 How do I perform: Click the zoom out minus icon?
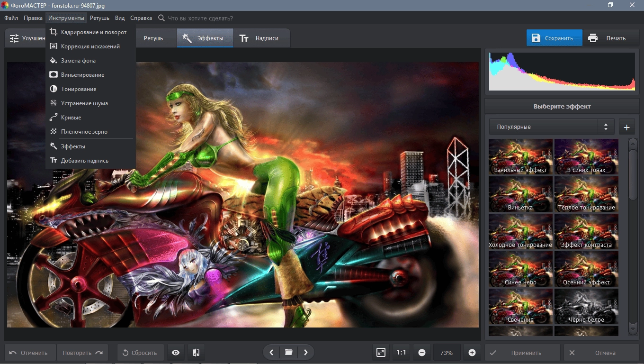click(x=422, y=353)
